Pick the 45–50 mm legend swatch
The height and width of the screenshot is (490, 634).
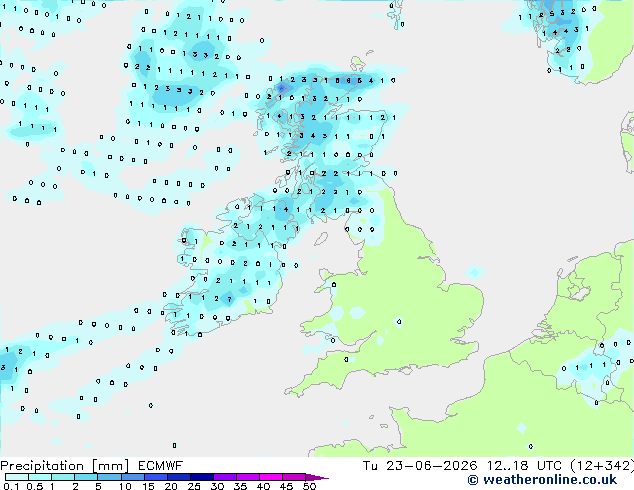pyautogui.click(x=294, y=477)
